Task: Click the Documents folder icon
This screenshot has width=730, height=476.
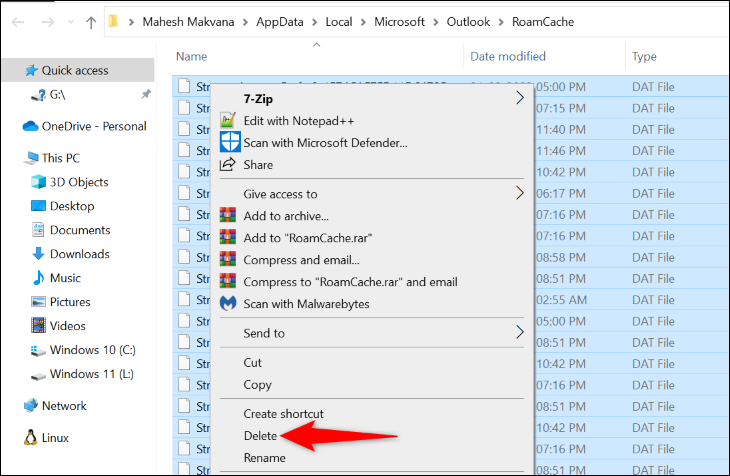Action: coord(38,230)
